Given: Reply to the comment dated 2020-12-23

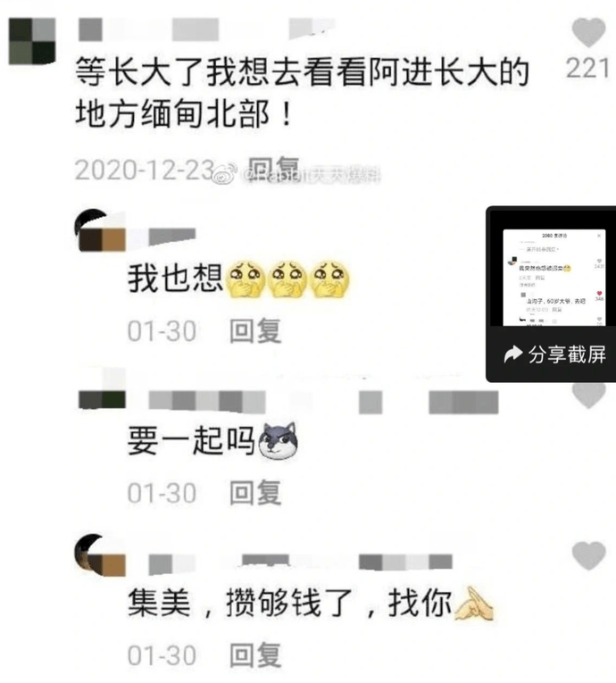Looking at the screenshot, I should (x=273, y=168).
